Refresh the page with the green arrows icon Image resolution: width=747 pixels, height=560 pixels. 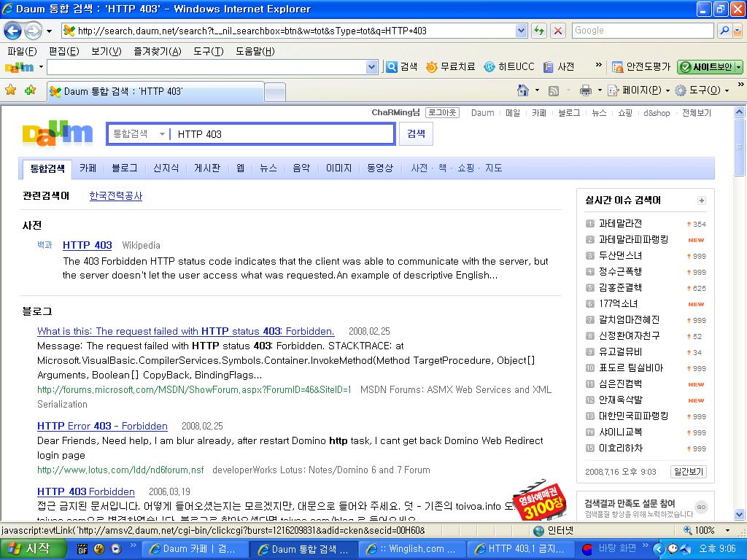539,31
